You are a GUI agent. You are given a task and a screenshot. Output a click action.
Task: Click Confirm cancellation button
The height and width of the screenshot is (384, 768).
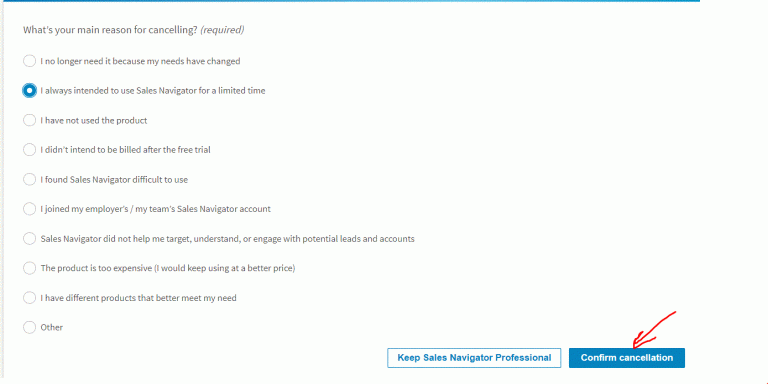click(x=626, y=358)
